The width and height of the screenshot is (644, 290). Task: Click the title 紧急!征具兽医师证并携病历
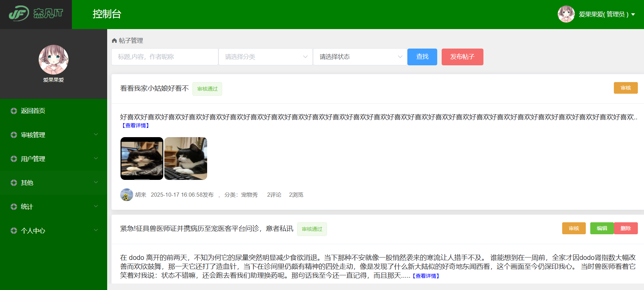tap(207, 228)
